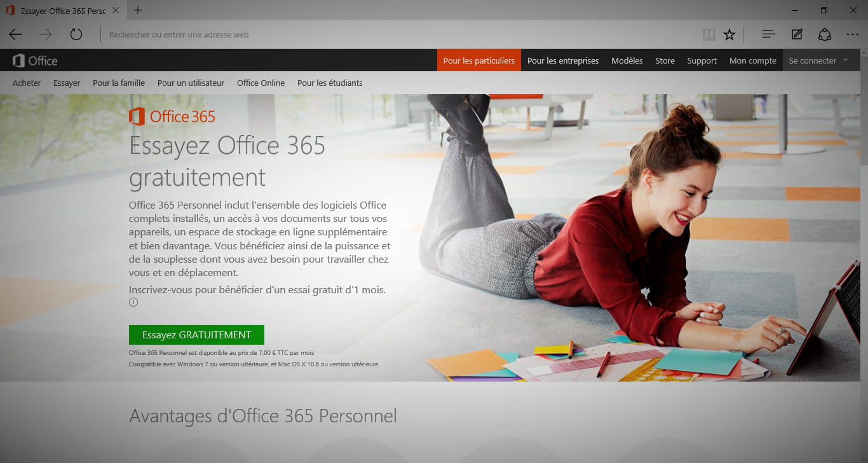Open a new tab with plus button
Screen dimensions: 868x463
coord(138,10)
